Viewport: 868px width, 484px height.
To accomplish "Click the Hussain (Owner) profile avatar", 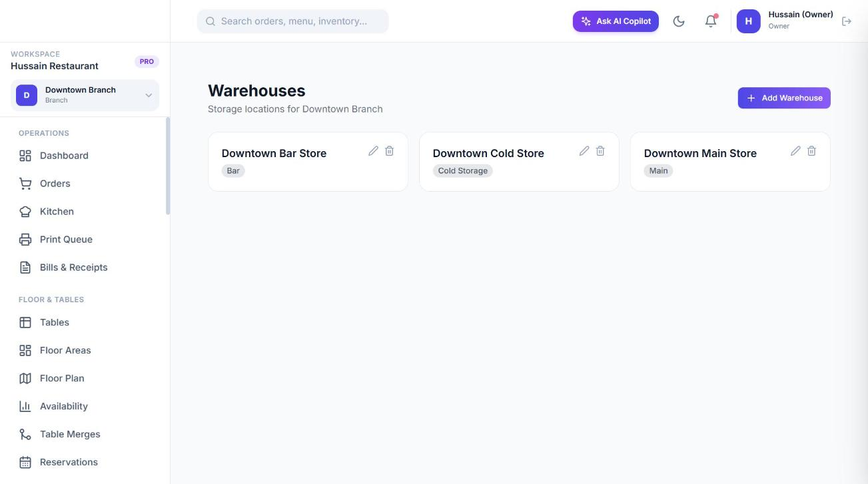I will [748, 21].
